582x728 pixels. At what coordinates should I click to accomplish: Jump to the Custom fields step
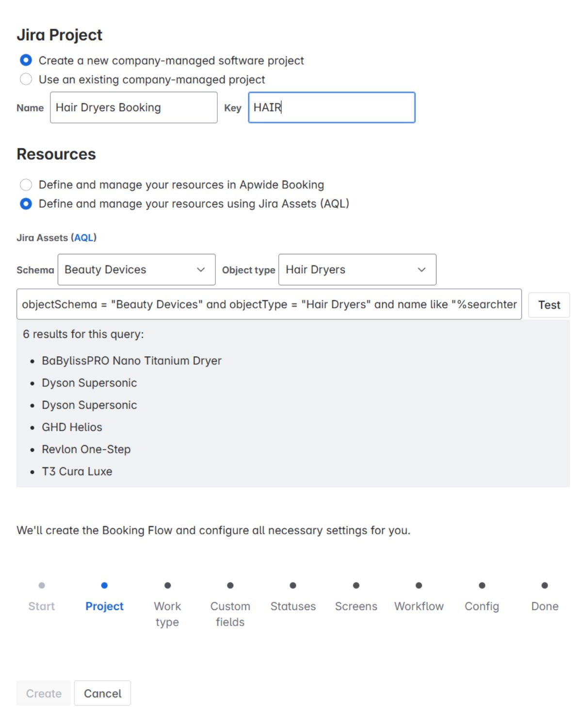(x=230, y=585)
